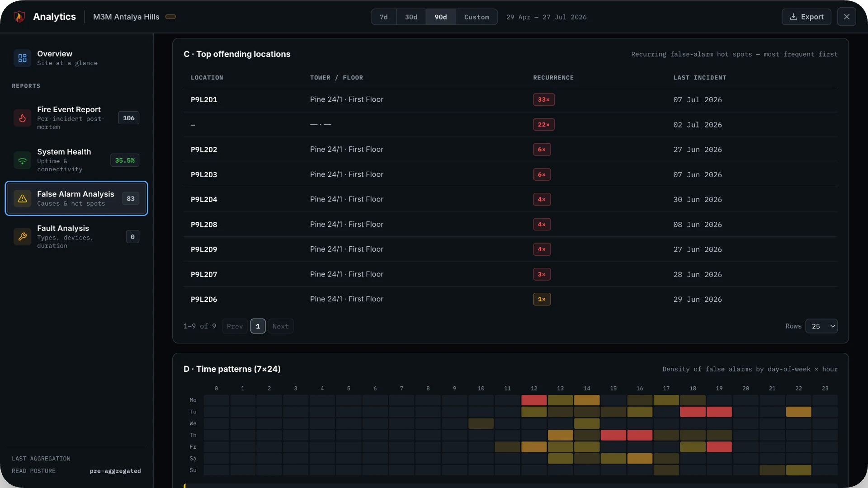The image size is (868, 488).
Task: Select the 30d time range
Action: (411, 17)
